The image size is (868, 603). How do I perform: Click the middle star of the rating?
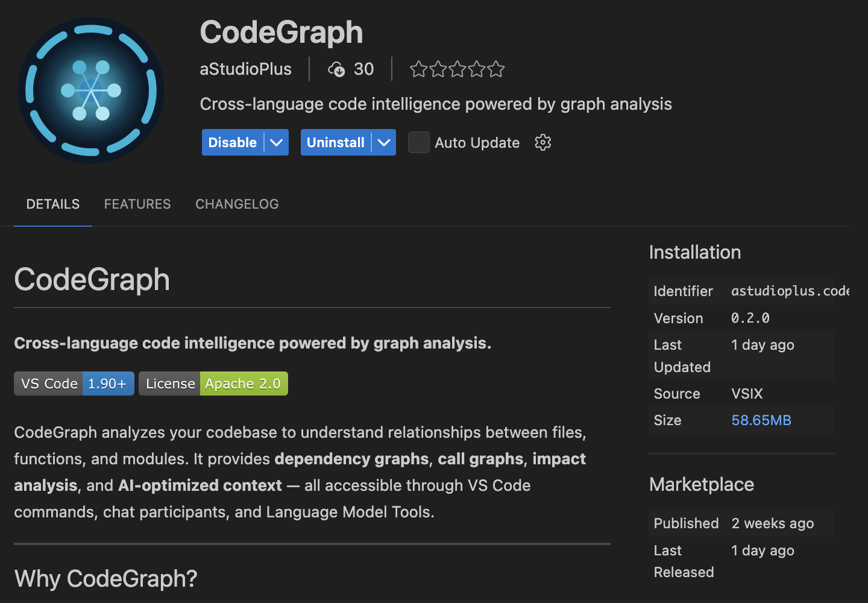(x=457, y=69)
